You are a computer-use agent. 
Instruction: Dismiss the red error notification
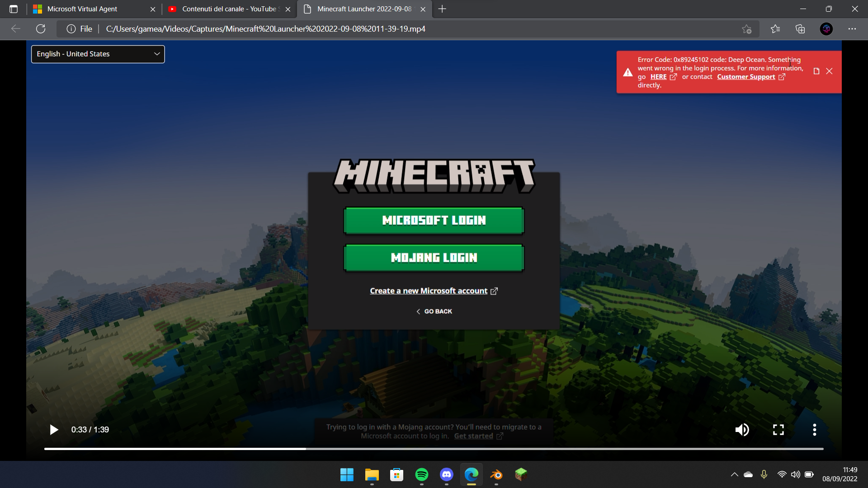pos(829,71)
